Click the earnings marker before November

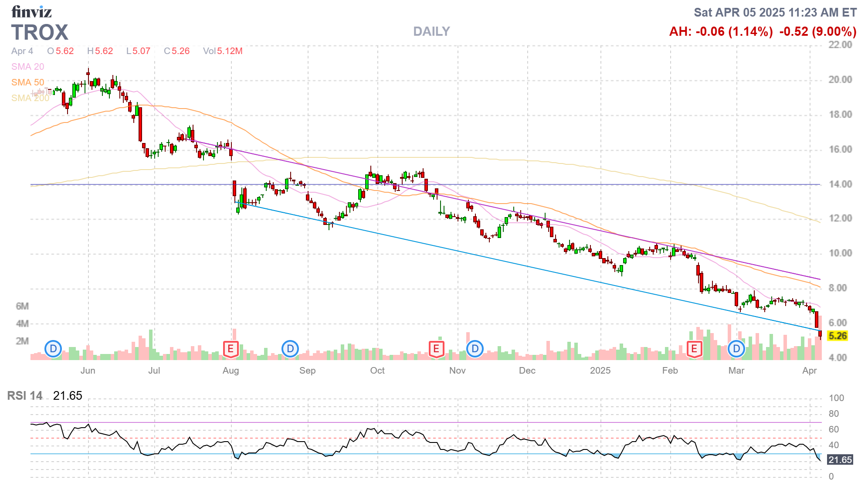coord(436,349)
